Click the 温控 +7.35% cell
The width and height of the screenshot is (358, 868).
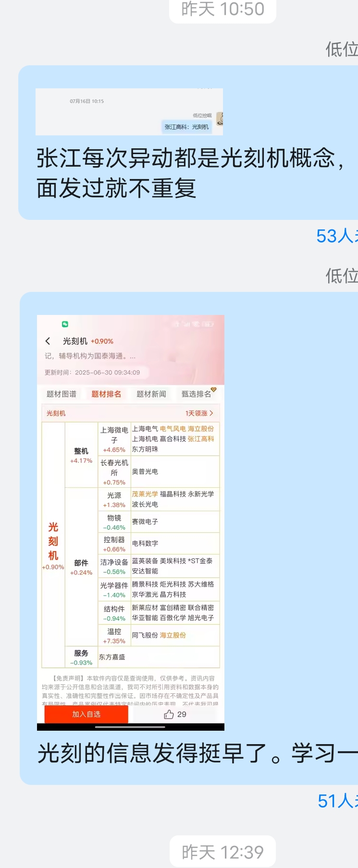[x=114, y=636]
